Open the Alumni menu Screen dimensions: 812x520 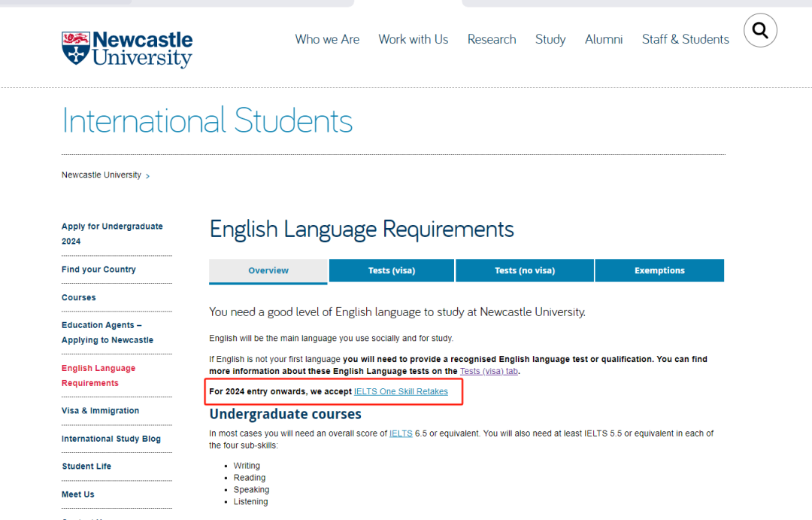[x=604, y=39]
